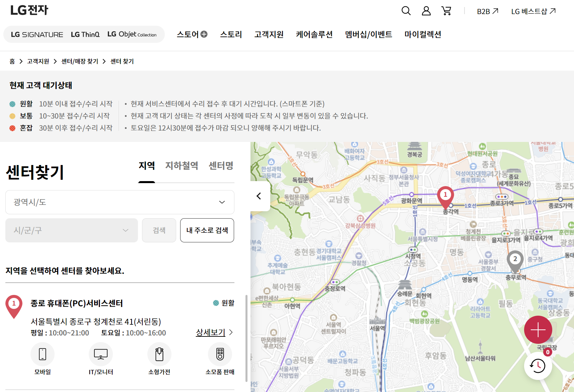574x392 pixels.
Task: Open the user account icon
Action: [x=426, y=11]
